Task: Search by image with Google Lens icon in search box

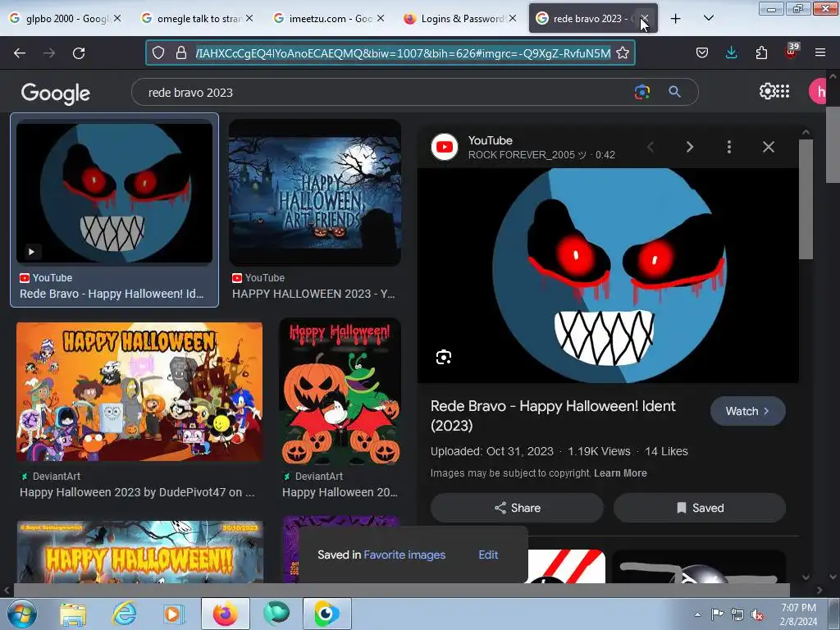Action: click(x=641, y=92)
